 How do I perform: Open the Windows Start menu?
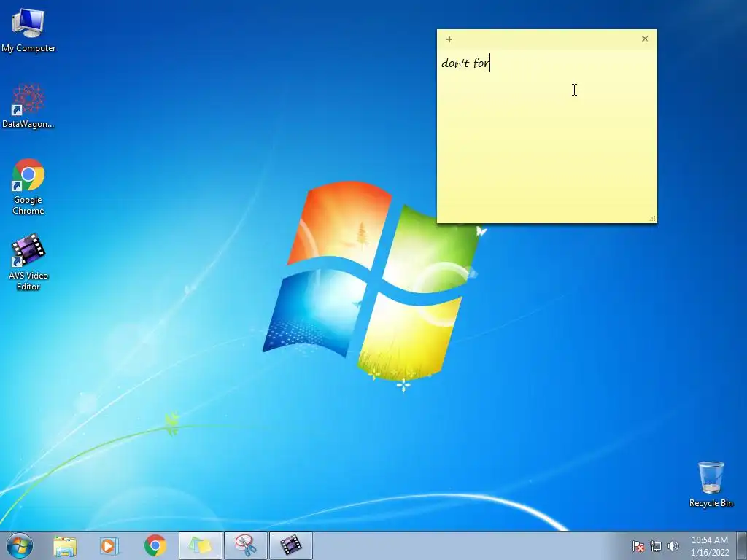pos(20,545)
